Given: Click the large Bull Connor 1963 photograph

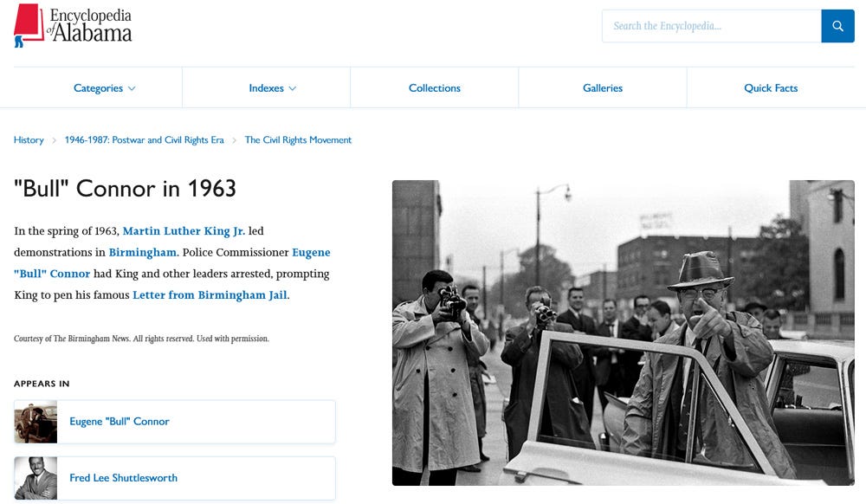Looking at the screenshot, I should 623,333.
